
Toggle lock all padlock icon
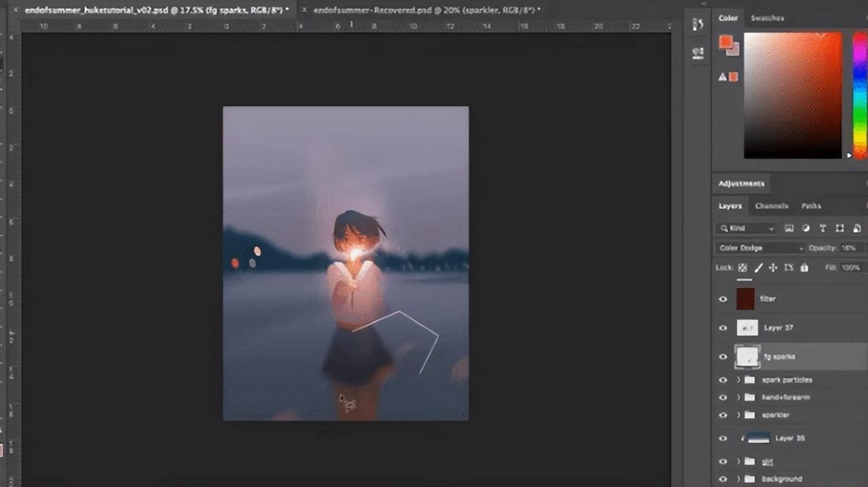804,268
